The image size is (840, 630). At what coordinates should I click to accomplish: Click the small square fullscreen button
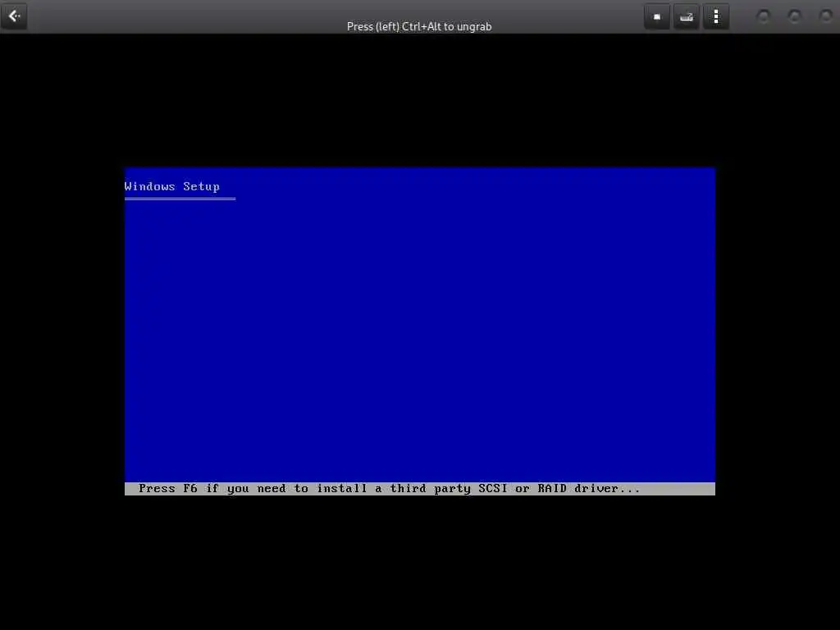[x=657, y=16]
